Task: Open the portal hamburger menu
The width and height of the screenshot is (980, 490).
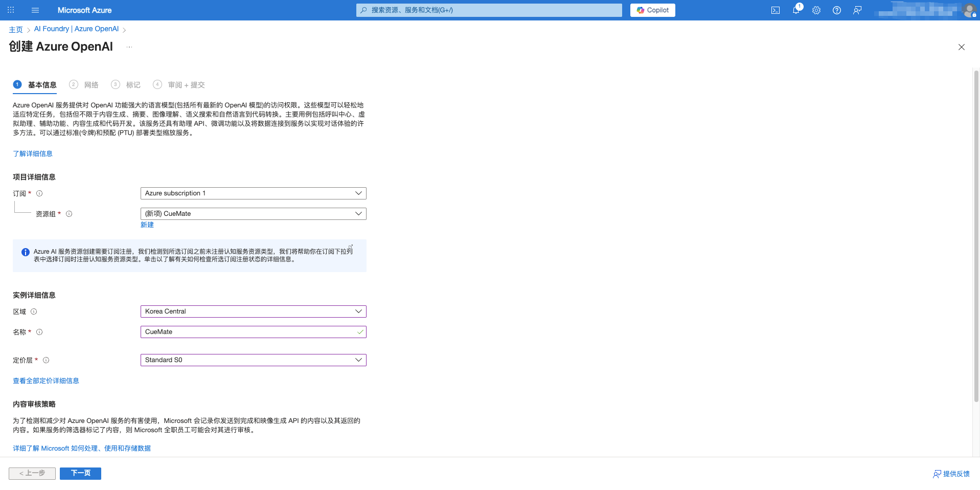Action: (35, 10)
